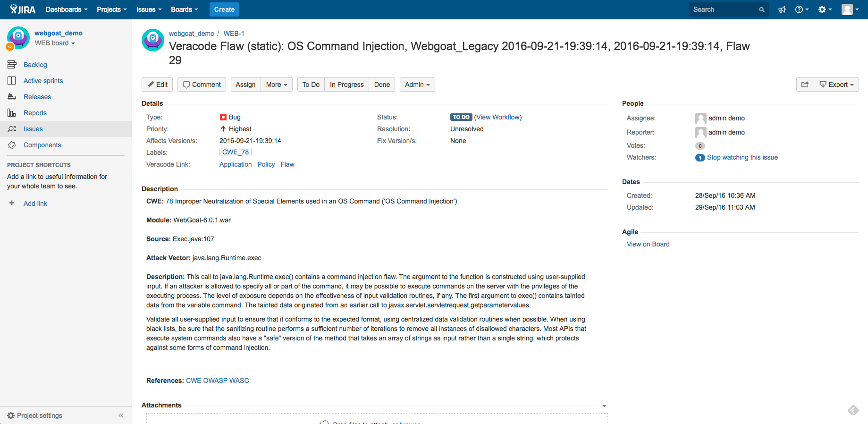Viewport: 868px width, 424px height.
Task: Open the Veracode Application link
Action: pos(236,164)
